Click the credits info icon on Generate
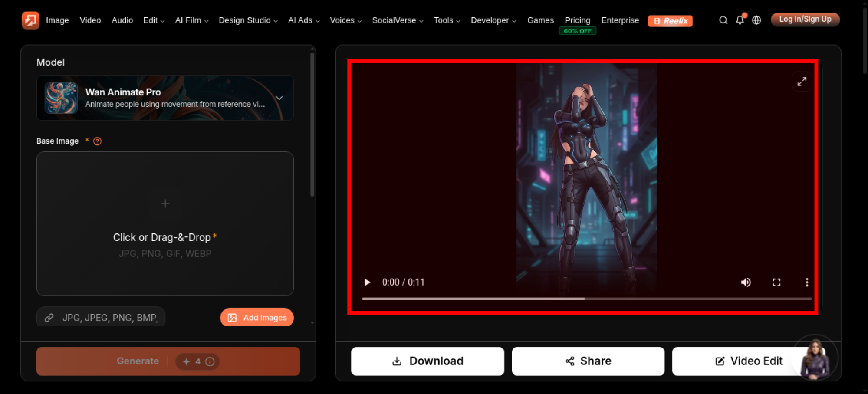 point(210,361)
